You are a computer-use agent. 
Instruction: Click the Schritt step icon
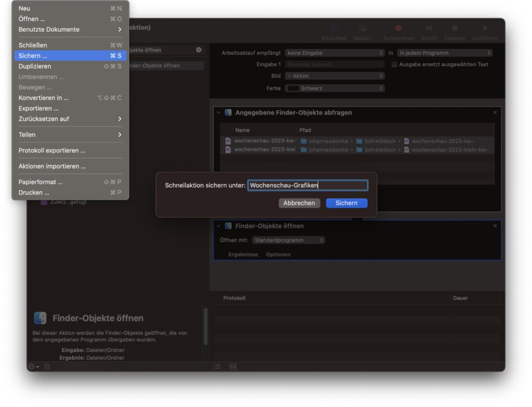[x=429, y=28]
